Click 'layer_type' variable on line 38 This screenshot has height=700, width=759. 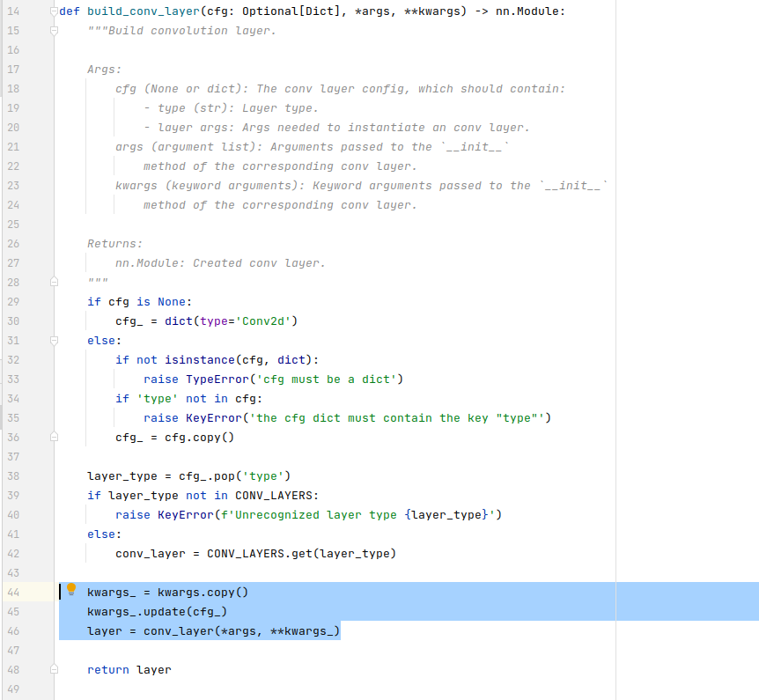click(122, 475)
